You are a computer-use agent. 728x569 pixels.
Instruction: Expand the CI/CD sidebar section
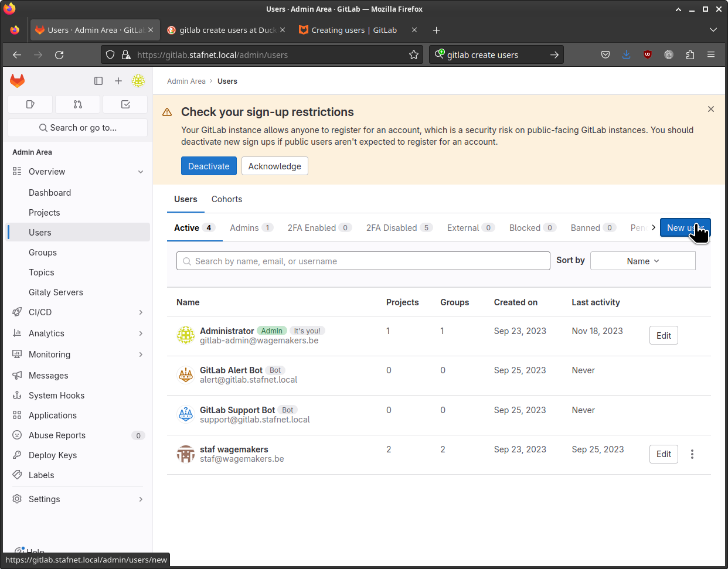coord(141,312)
